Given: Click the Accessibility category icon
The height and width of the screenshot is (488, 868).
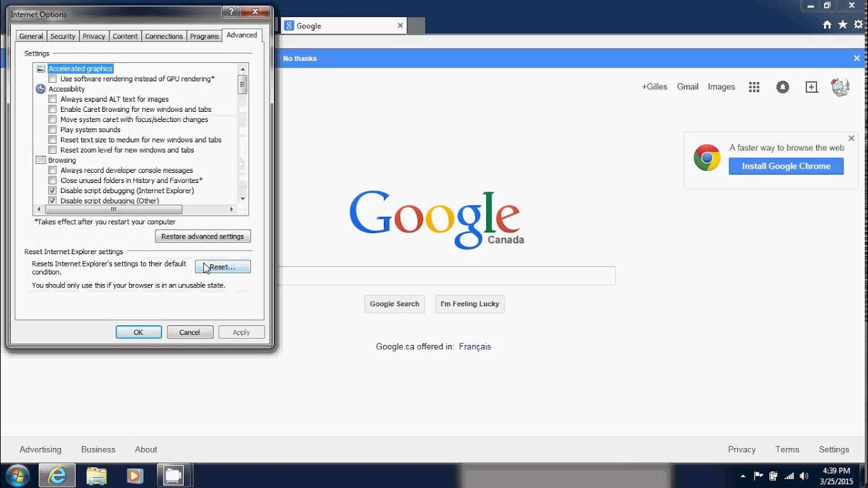Looking at the screenshot, I should pyautogui.click(x=41, y=89).
